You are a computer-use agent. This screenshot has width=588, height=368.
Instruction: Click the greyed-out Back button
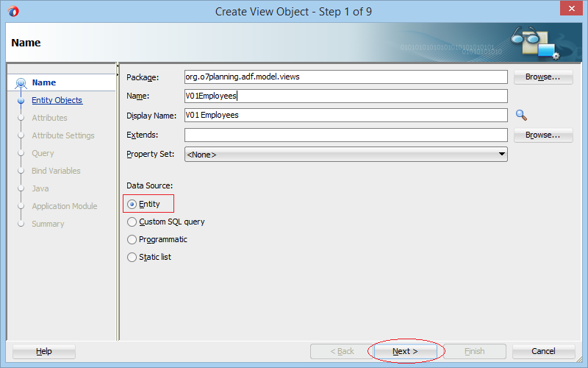coord(342,352)
